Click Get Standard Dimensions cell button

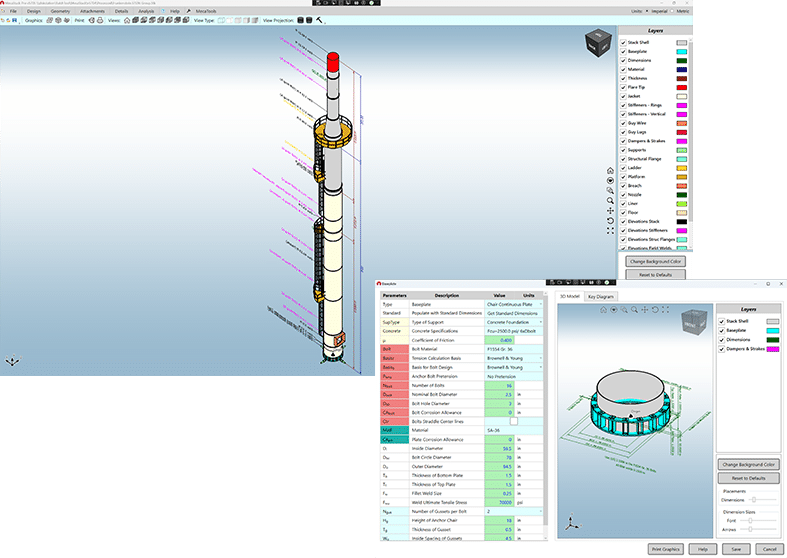point(514,313)
